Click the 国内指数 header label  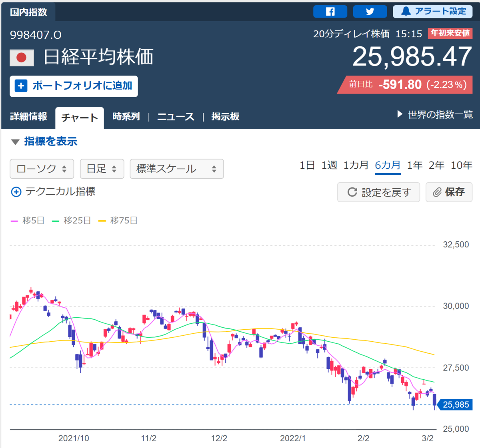pos(28,12)
